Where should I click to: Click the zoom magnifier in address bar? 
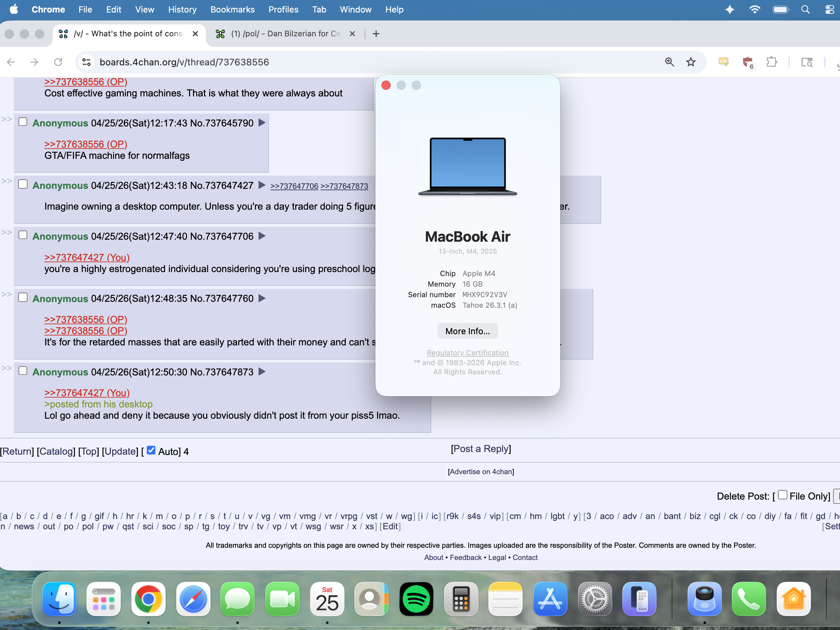pos(669,62)
